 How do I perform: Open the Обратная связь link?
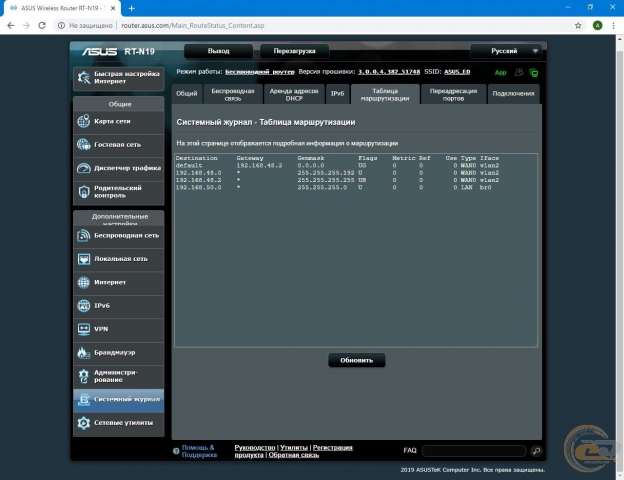[294, 455]
